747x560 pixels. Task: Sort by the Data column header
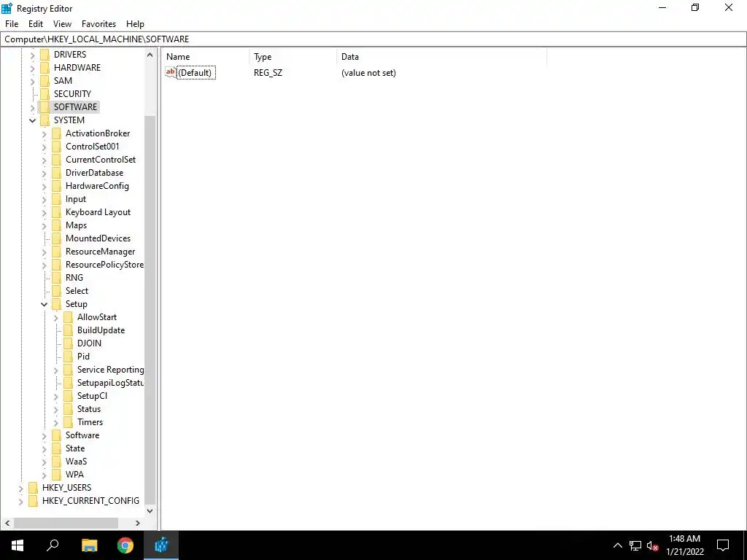(x=441, y=57)
